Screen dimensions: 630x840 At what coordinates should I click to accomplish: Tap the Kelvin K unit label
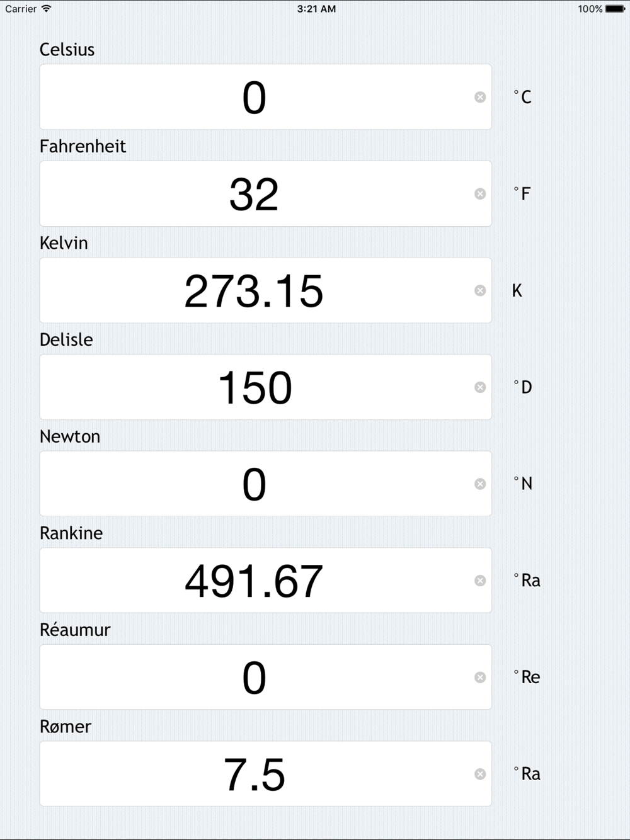[517, 290]
